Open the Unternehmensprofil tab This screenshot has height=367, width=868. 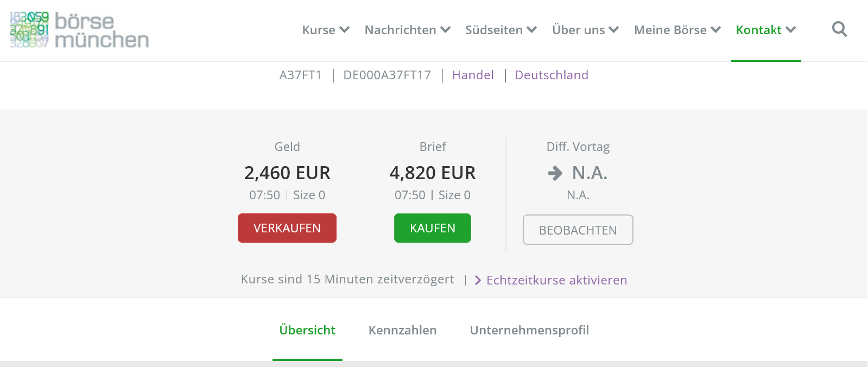529,330
